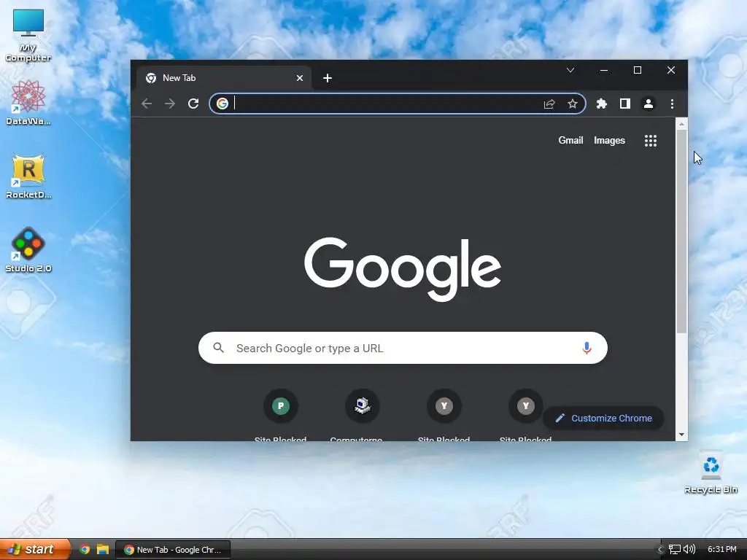Expand hidden system tray icons
The height and width of the screenshot is (560, 747).
tap(659, 550)
